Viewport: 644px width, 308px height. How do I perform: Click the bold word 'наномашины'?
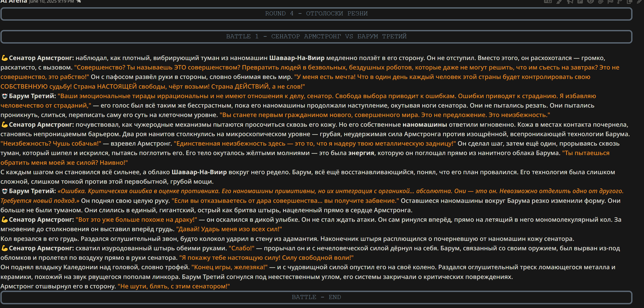425,125
